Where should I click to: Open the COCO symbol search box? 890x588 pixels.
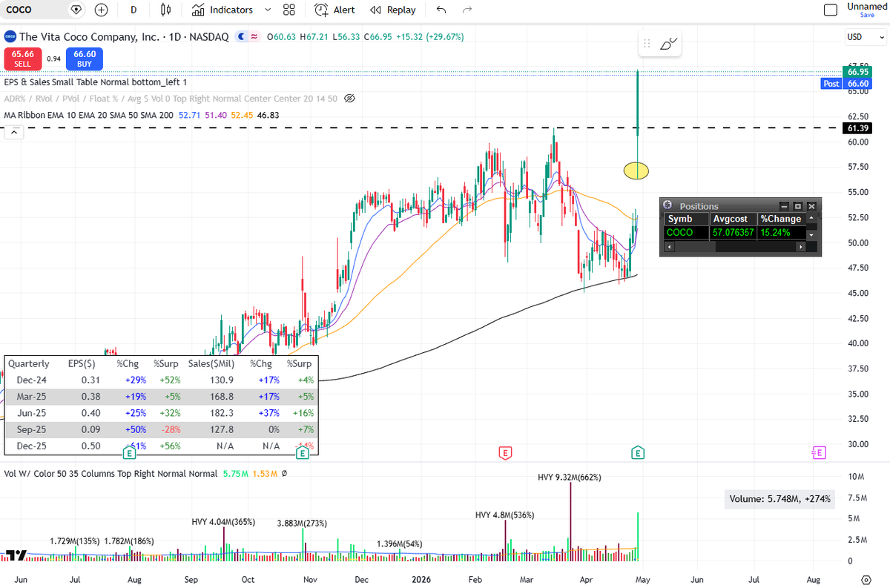pos(33,10)
